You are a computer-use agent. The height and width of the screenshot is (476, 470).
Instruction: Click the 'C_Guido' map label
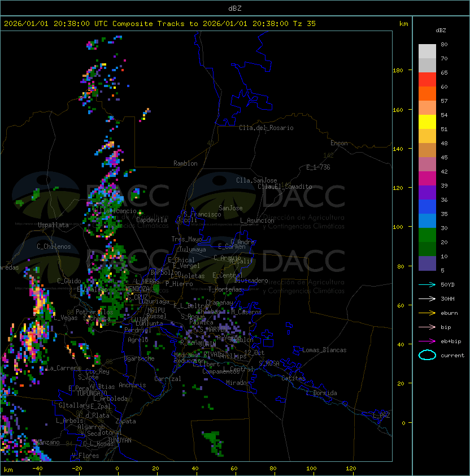point(69,281)
